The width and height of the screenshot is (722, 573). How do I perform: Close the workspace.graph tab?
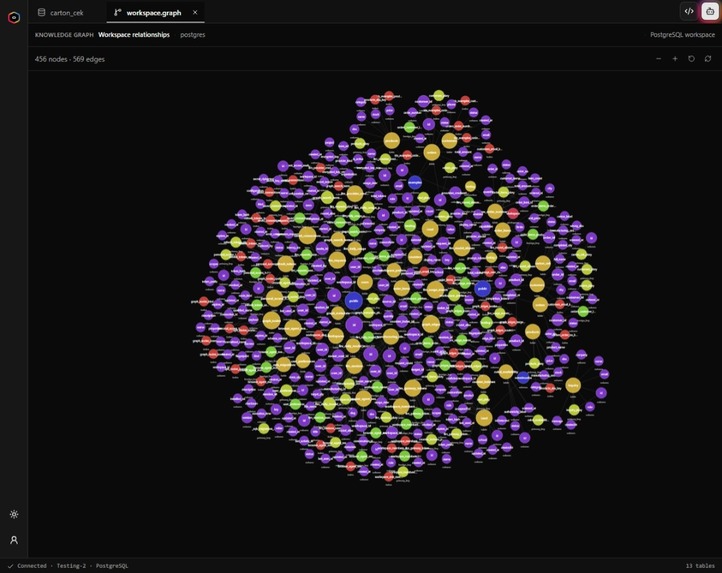(x=195, y=12)
